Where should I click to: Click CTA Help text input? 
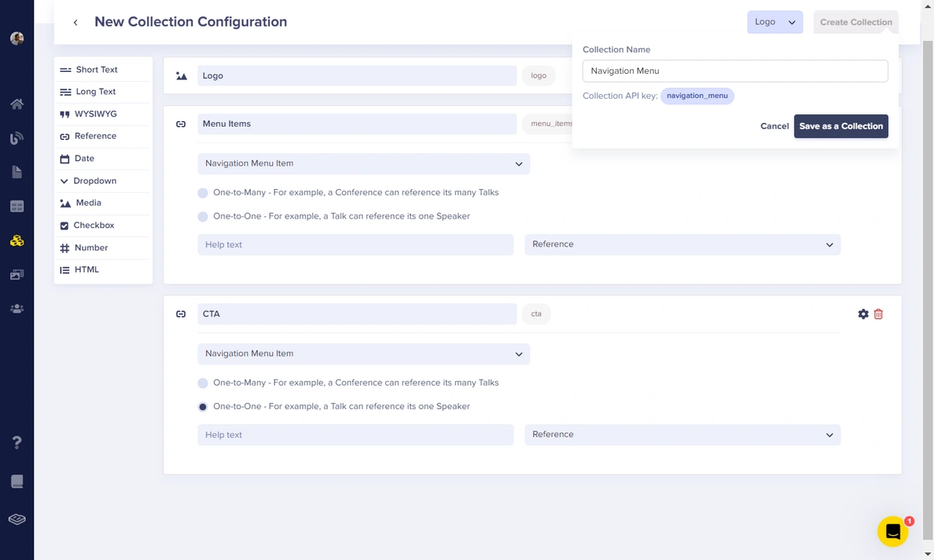(355, 435)
